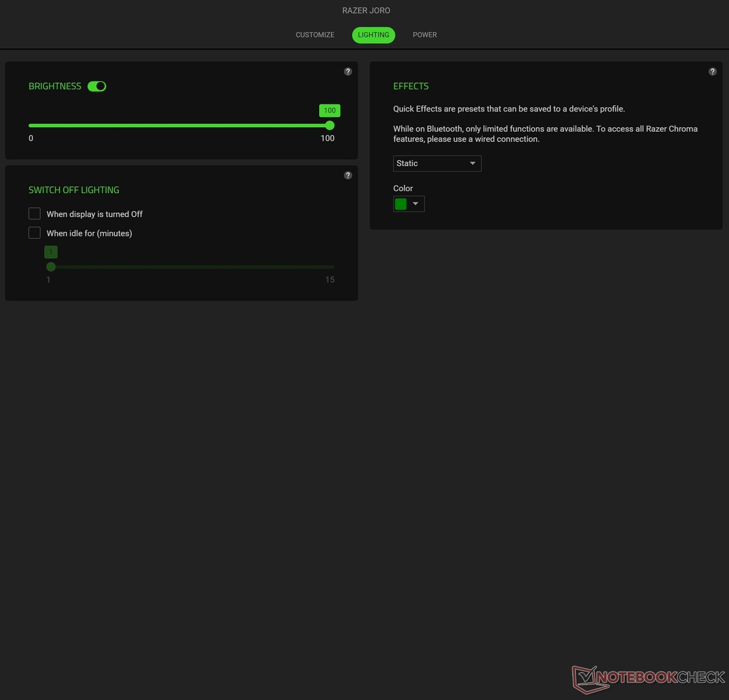Go to the Power tab
The image size is (729, 700).
pyautogui.click(x=425, y=35)
